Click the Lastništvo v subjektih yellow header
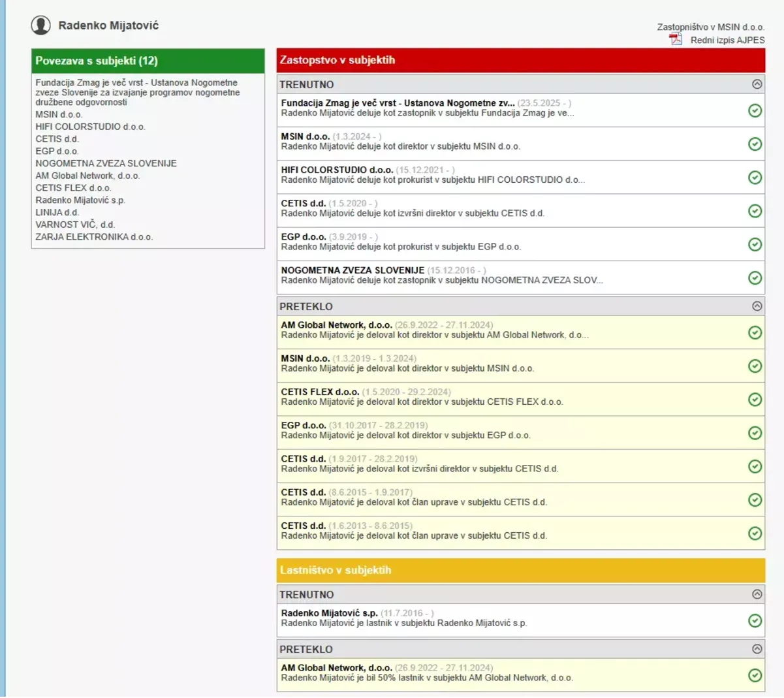Viewport: 784px width, 698px height. pyautogui.click(x=520, y=570)
